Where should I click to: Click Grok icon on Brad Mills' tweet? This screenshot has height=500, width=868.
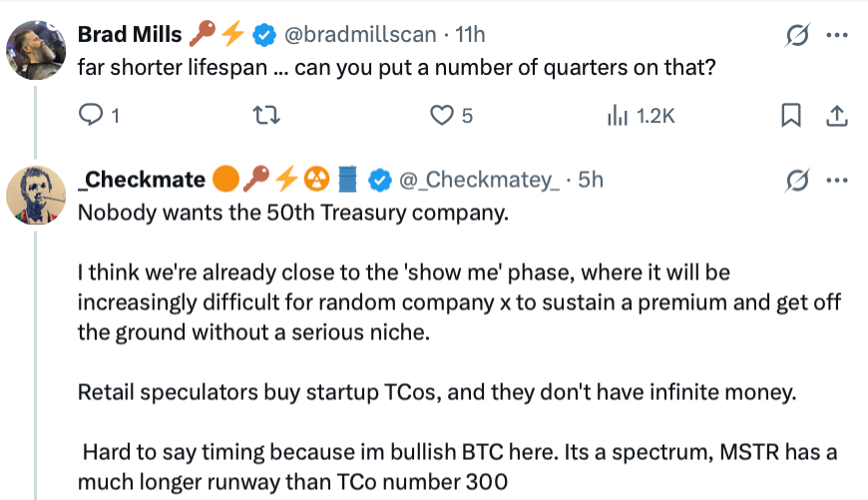pos(797,35)
